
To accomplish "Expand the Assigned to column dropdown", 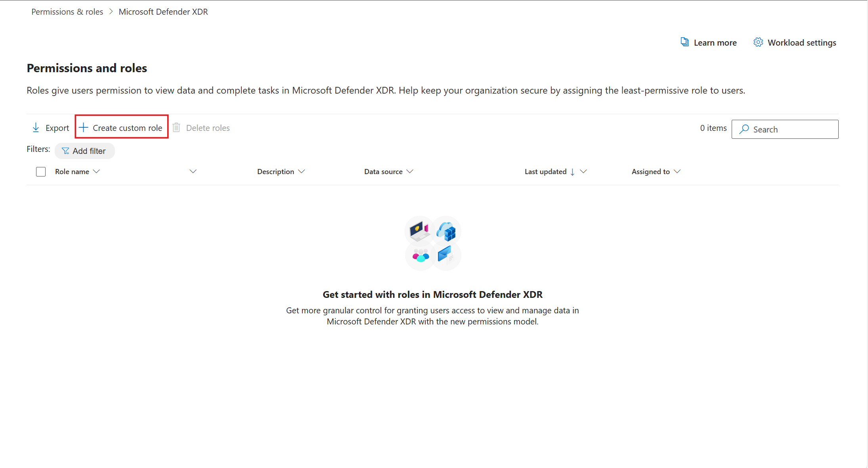I will pos(677,171).
